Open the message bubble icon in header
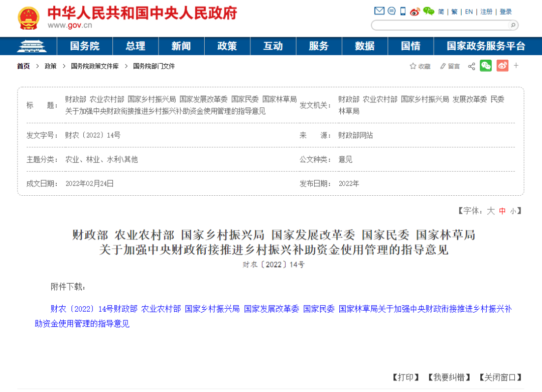The height and width of the screenshot is (392, 542). 391,11
